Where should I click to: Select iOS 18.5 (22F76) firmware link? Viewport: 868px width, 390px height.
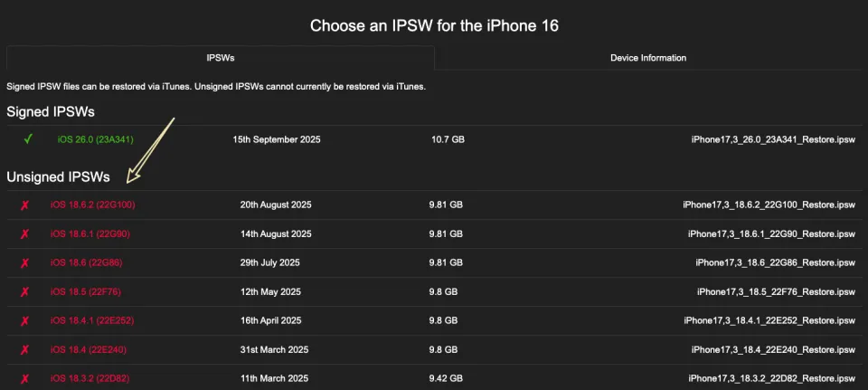(x=86, y=291)
